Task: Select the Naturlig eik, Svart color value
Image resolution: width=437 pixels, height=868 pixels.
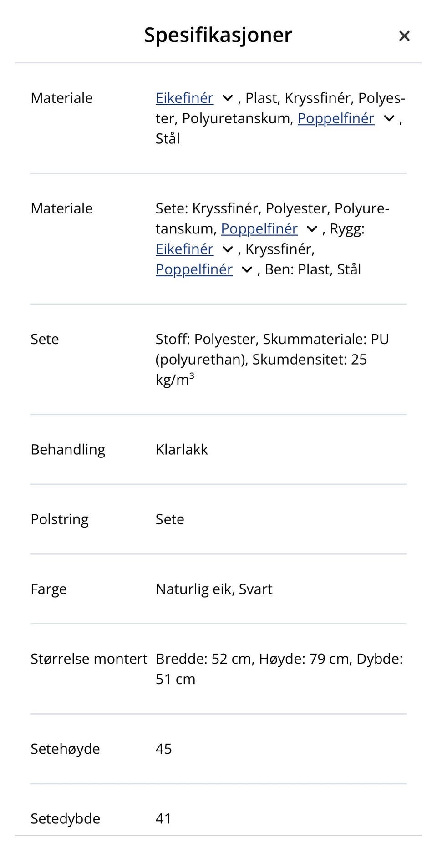Action: (214, 589)
